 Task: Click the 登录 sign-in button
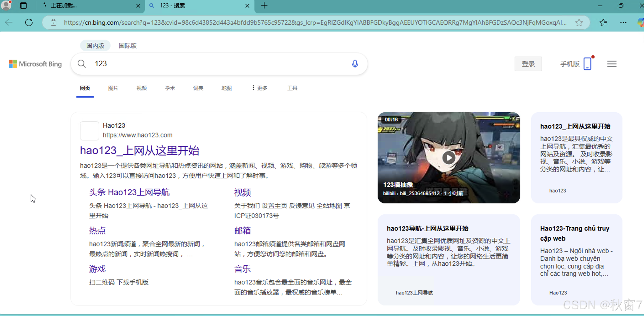tap(528, 64)
